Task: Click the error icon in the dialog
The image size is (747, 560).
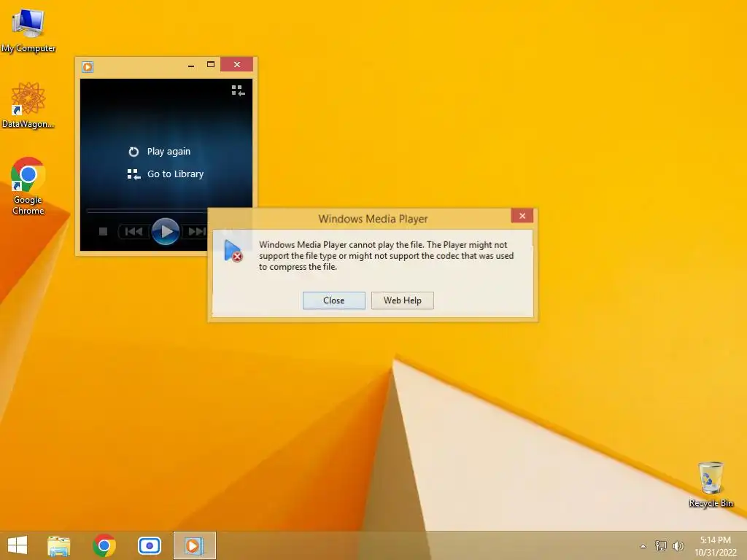Action: (233, 251)
